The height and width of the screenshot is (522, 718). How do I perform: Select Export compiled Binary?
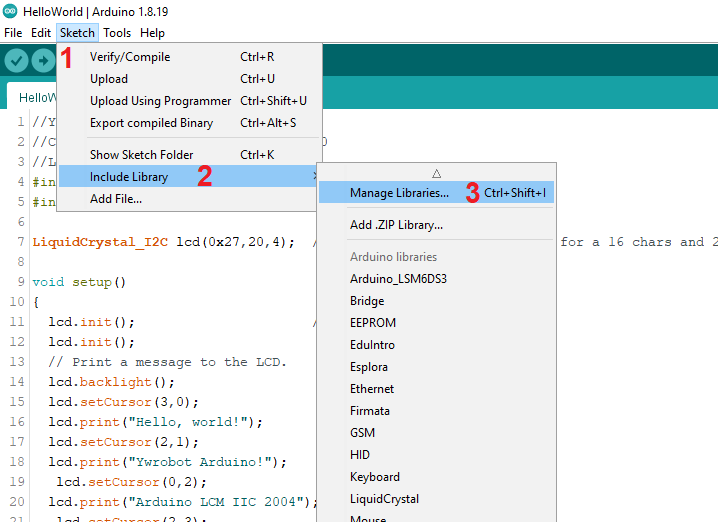pyautogui.click(x=151, y=123)
